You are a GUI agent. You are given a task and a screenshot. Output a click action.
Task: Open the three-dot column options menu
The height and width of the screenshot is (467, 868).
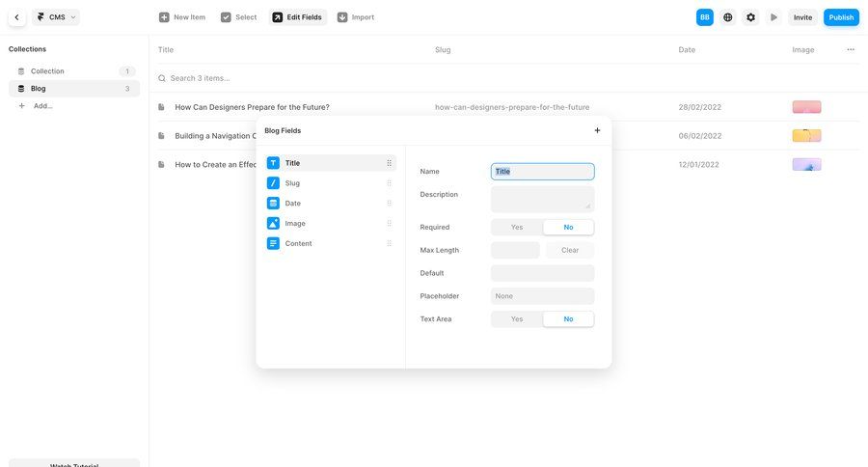[851, 49]
